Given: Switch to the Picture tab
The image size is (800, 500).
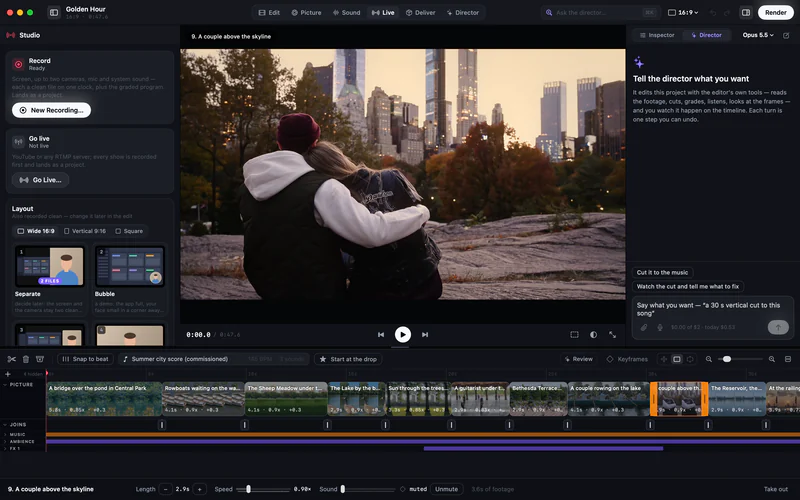Looking at the screenshot, I should click(x=306, y=12).
